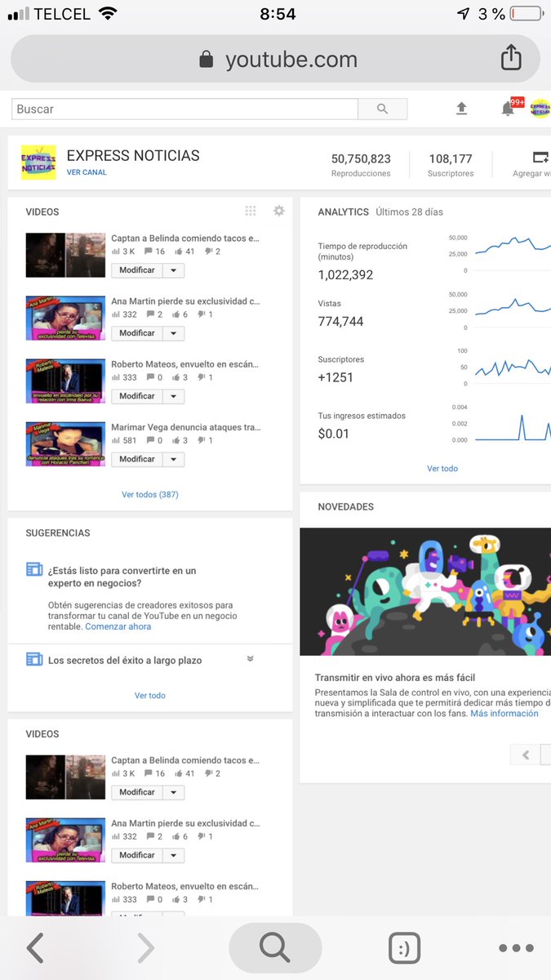Viewport: 551px width, 980px height.
Task: Click the Suscriptores line chart
Action: pyautogui.click(x=512, y=367)
